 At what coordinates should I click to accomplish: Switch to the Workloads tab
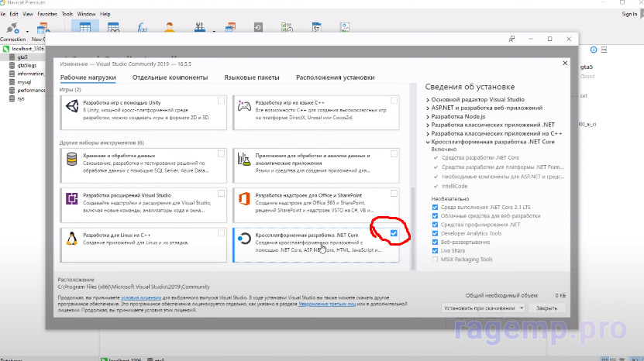point(88,77)
